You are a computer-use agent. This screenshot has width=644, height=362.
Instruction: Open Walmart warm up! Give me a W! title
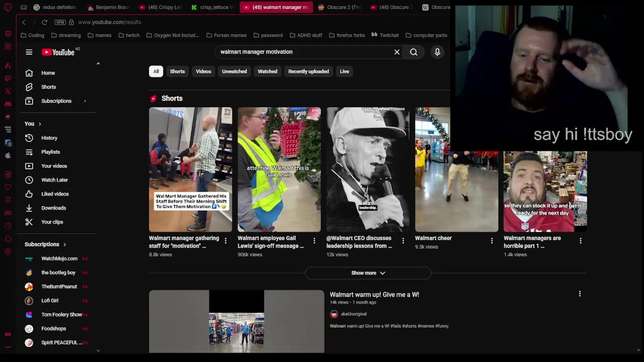(x=374, y=295)
